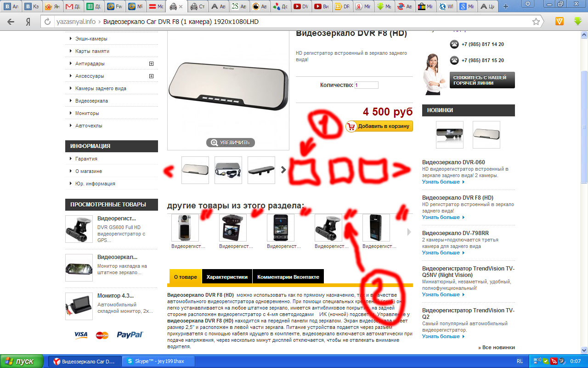Screen dimensions: 588x368
Task: Open the Камеры заднего вида category
Action: tap(101, 88)
